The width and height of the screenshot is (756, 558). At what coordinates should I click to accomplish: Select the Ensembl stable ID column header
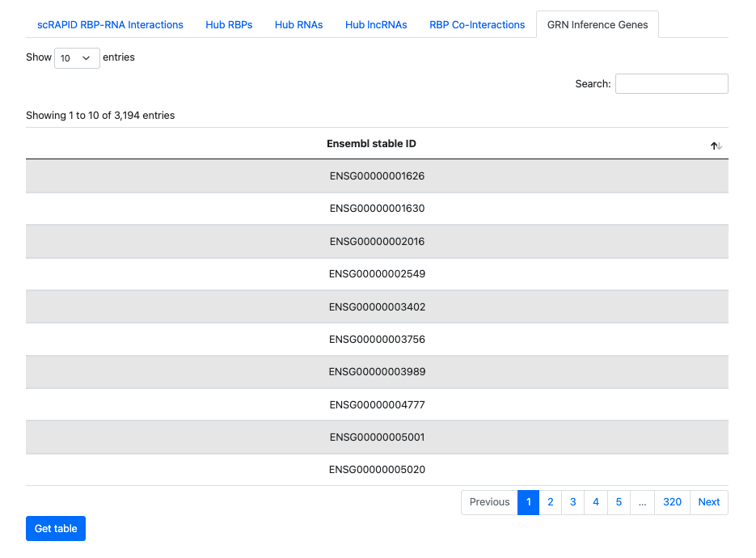(x=371, y=144)
